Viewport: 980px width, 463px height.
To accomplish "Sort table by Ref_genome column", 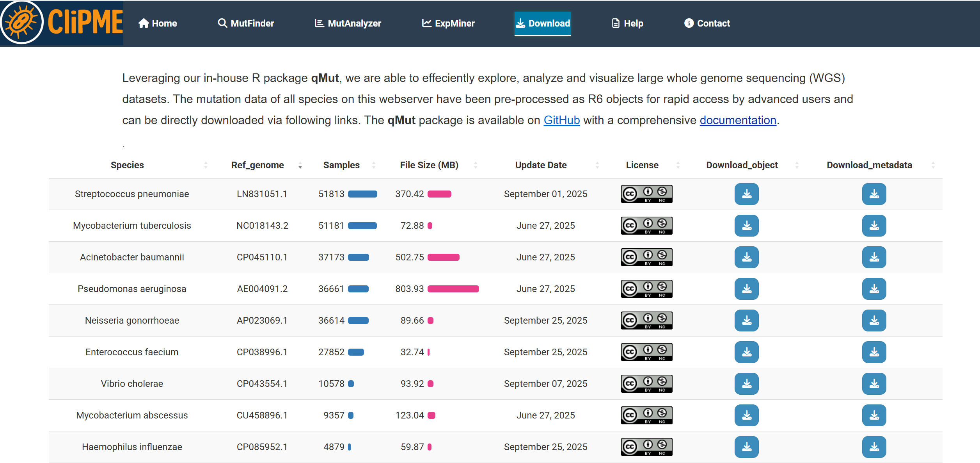I will click(x=257, y=165).
